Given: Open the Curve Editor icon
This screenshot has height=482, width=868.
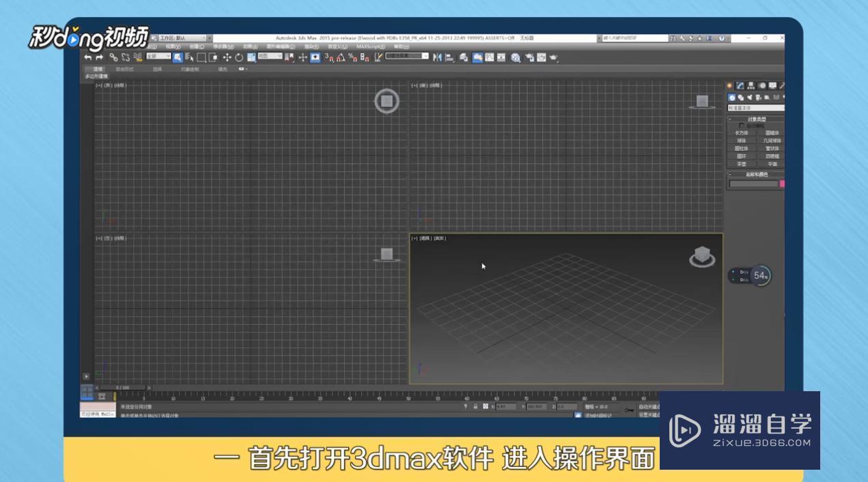Looking at the screenshot, I should tap(490, 57).
